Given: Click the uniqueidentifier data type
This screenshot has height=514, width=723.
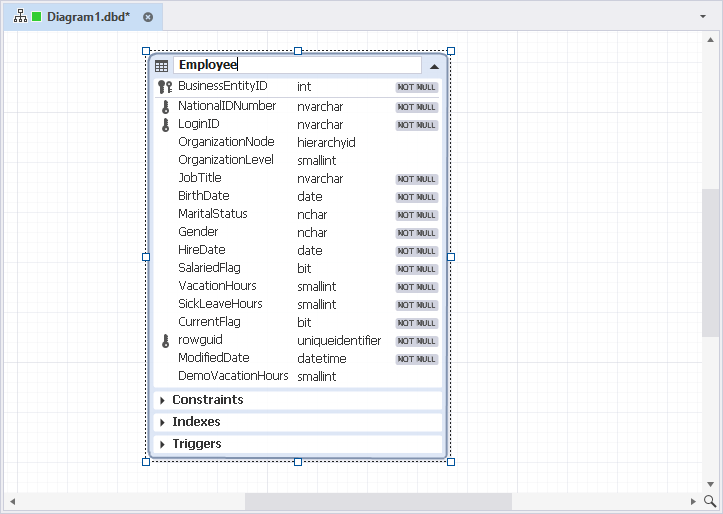Looking at the screenshot, I should point(339,341).
